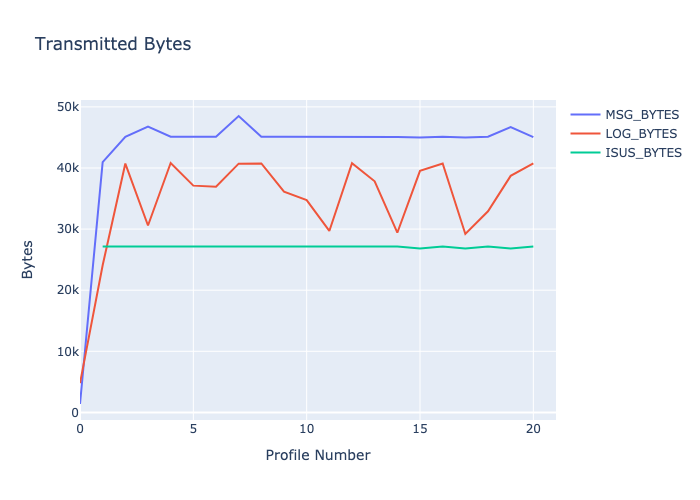Click the 50k y-axis tick label
This screenshot has height=500, width=700.
[67, 107]
